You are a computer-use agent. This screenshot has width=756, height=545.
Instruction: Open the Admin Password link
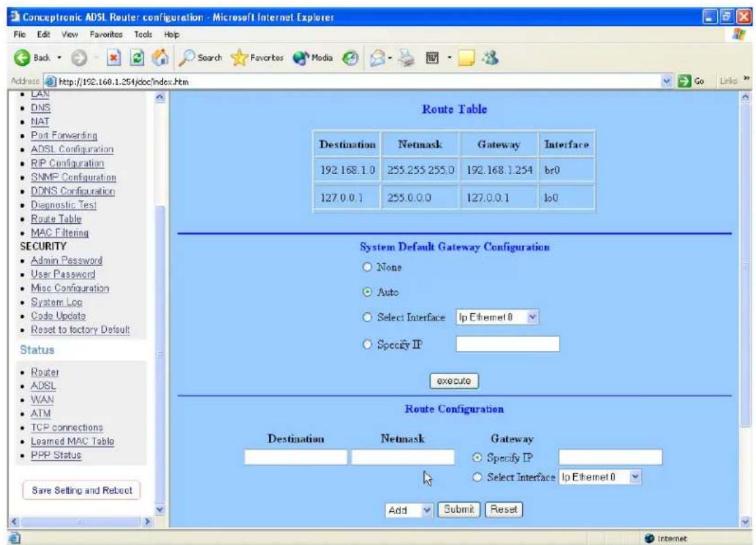tap(67, 260)
